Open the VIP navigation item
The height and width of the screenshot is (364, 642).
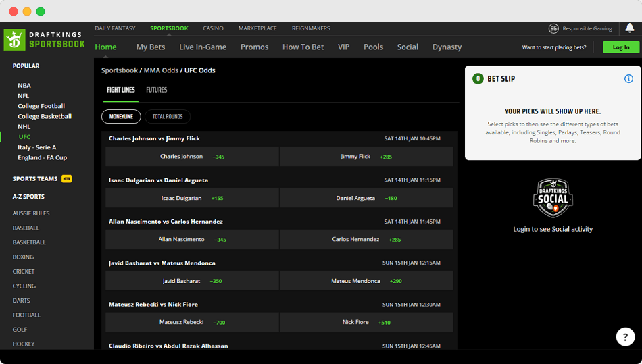coord(343,47)
